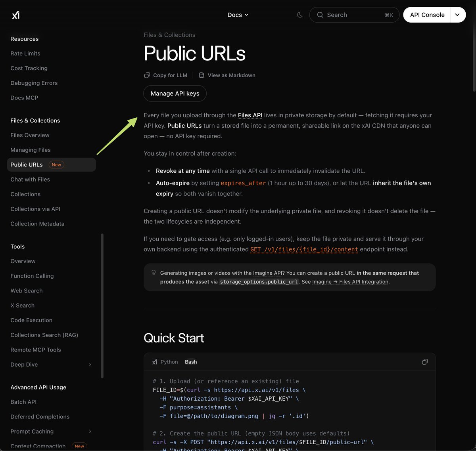Click the Files & Collections breadcrumb

coord(169,35)
